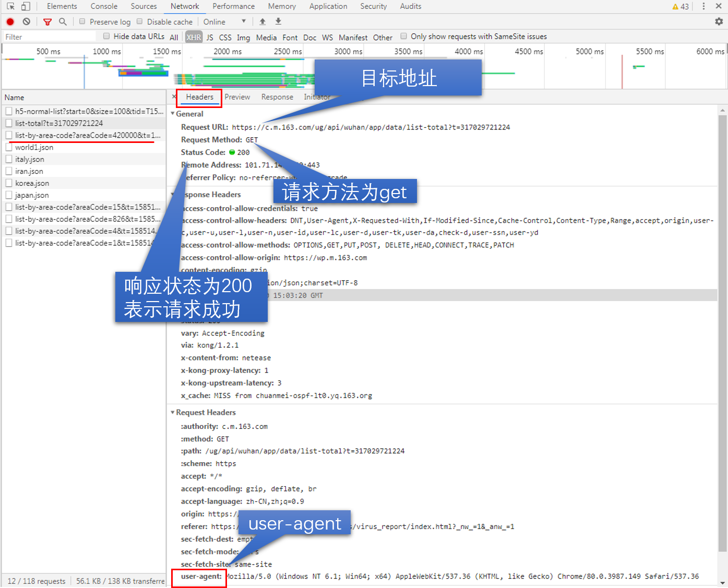
Task: Select the iran.json request
Action: tap(83, 171)
